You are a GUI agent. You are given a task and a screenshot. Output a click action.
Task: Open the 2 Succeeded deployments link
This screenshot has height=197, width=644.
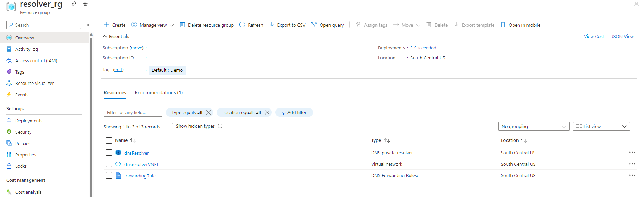[423, 48]
